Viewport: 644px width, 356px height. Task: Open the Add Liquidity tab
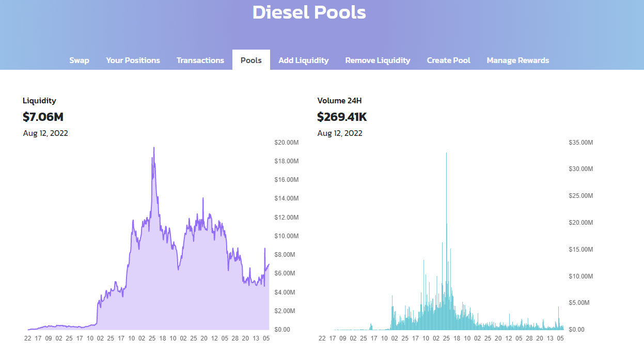[303, 60]
